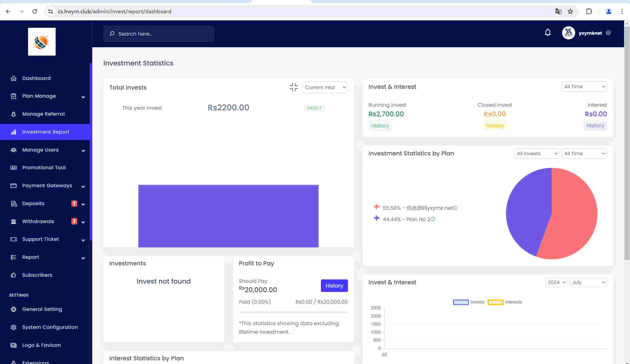Open Running Invest History link
This screenshot has width=630, height=364.
(x=380, y=126)
